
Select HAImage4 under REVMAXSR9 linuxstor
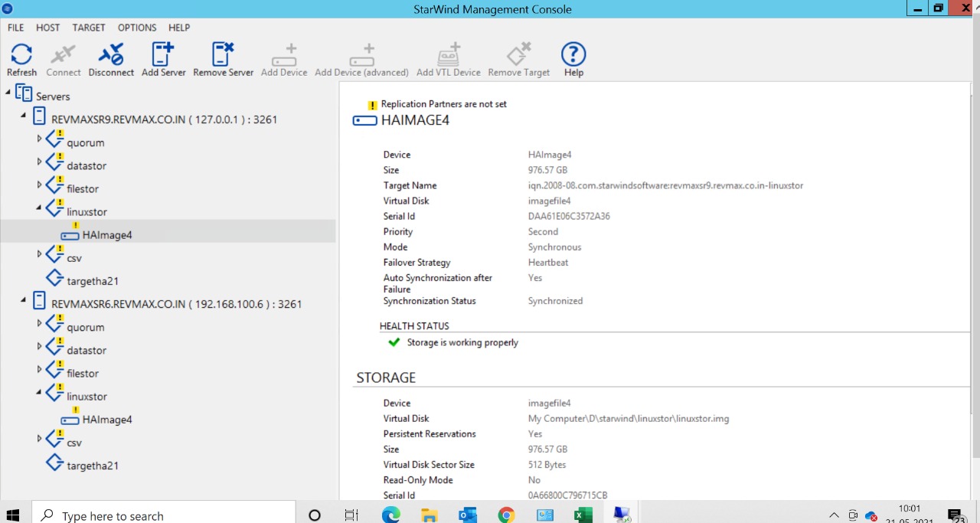(107, 235)
